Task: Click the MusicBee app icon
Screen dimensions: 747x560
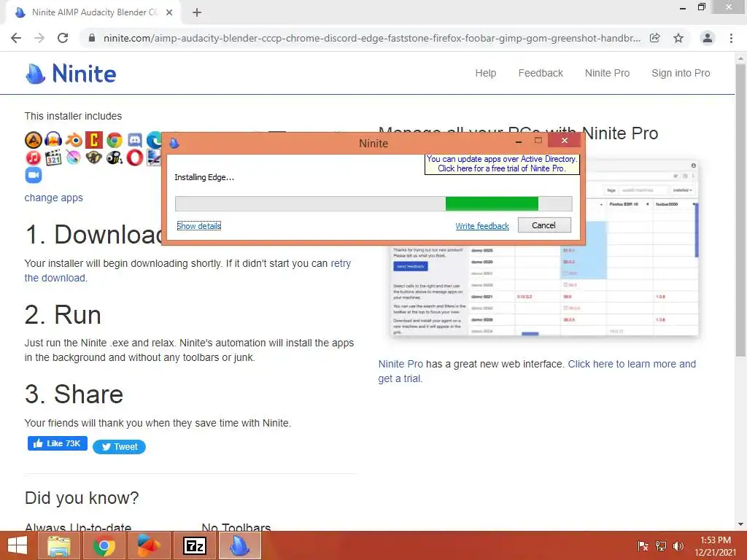Action: [115, 157]
